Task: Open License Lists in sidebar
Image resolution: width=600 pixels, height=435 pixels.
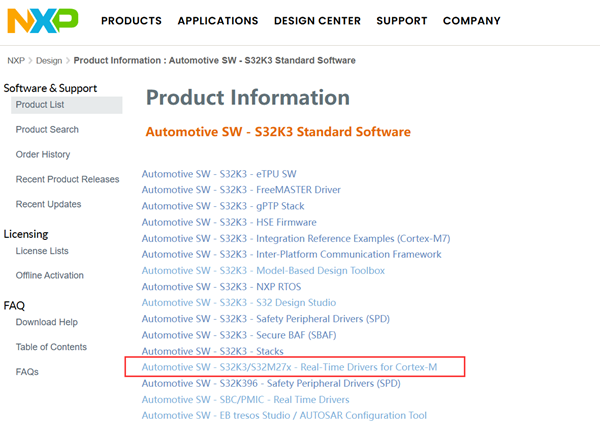Action: coord(42,251)
